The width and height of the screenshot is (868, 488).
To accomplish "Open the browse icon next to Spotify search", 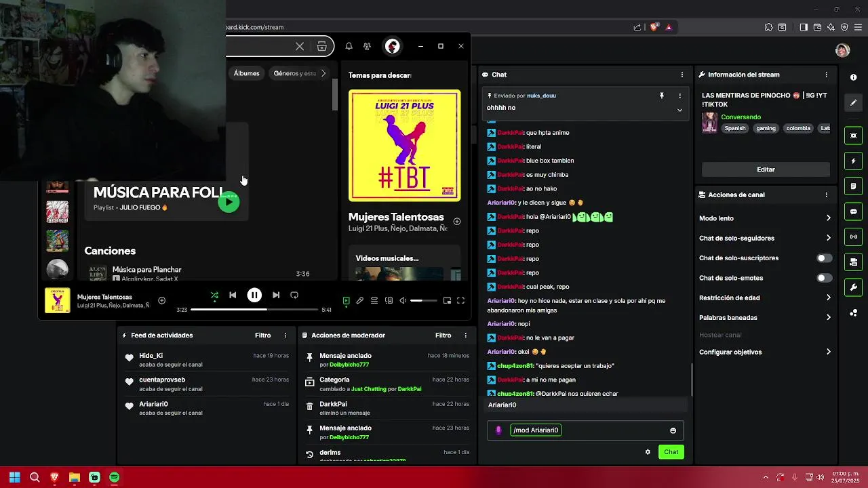I will click(322, 46).
